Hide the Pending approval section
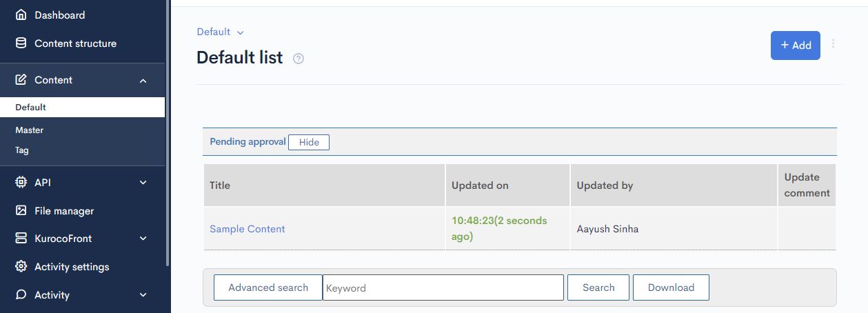The height and width of the screenshot is (313, 868). tap(309, 142)
